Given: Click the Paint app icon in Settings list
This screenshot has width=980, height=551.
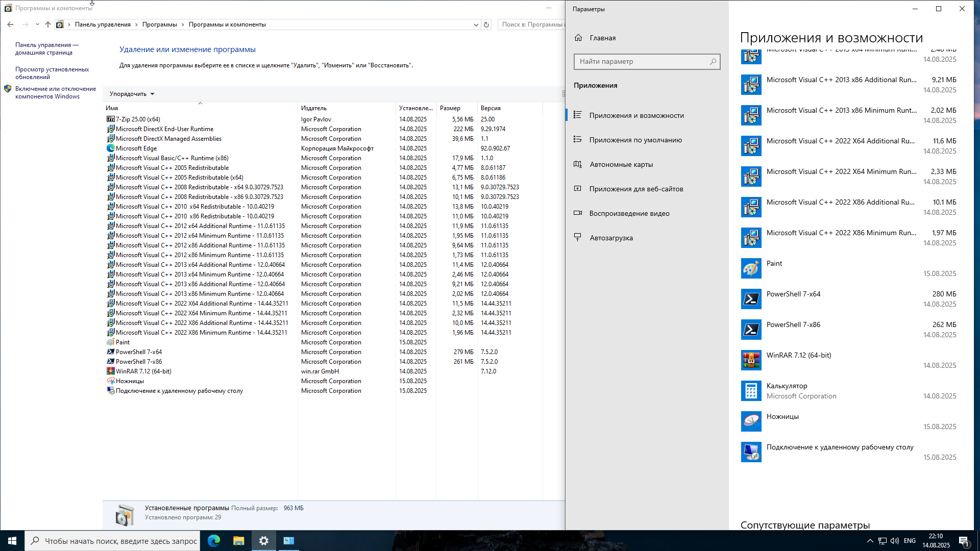Looking at the screenshot, I should click(751, 268).
